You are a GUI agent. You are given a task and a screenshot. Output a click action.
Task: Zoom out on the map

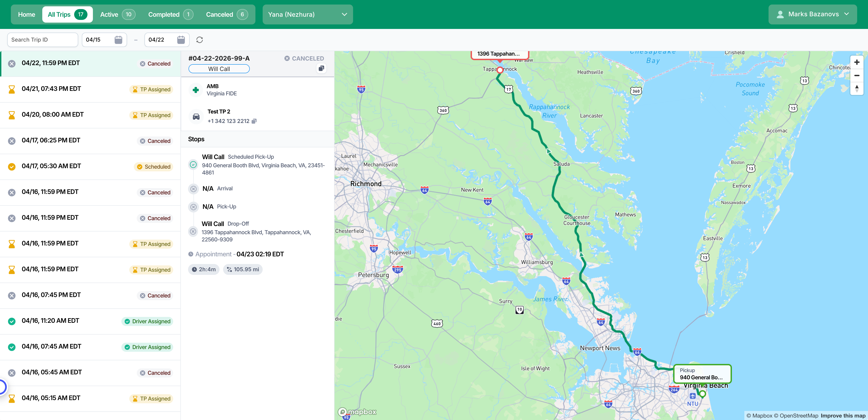[856, 76]
